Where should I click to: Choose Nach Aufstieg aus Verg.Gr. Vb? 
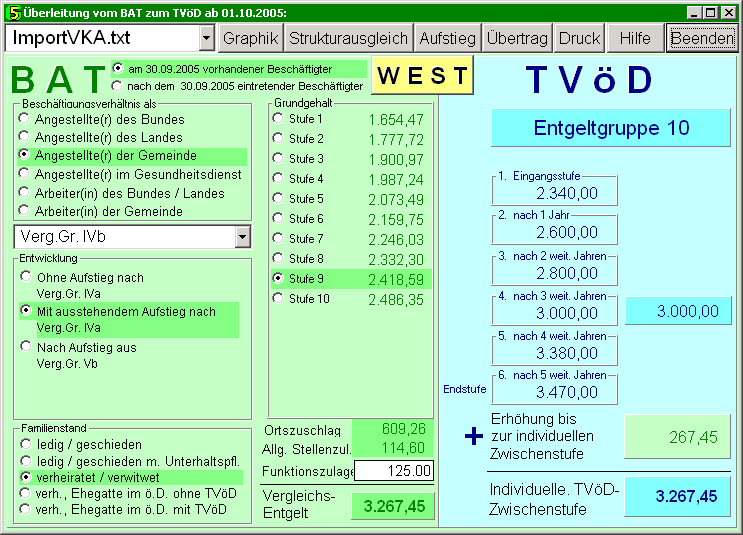pyautogui.click(x=79, y=355)
